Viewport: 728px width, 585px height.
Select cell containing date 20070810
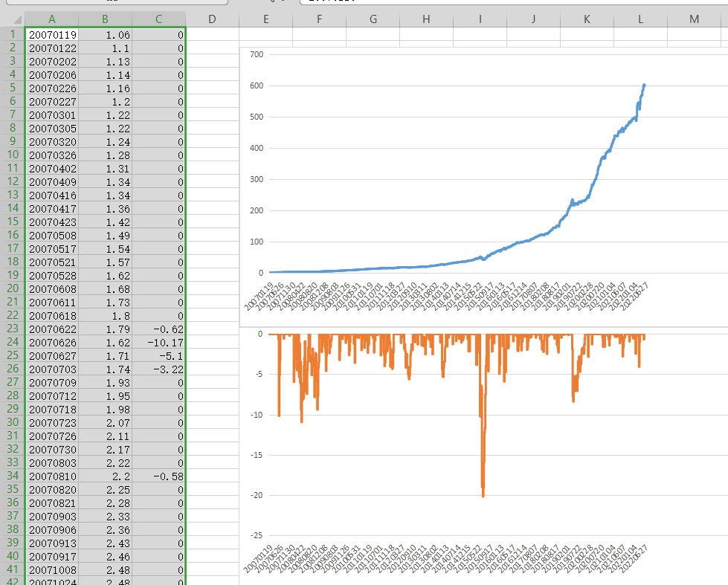[x=51, y=476]
